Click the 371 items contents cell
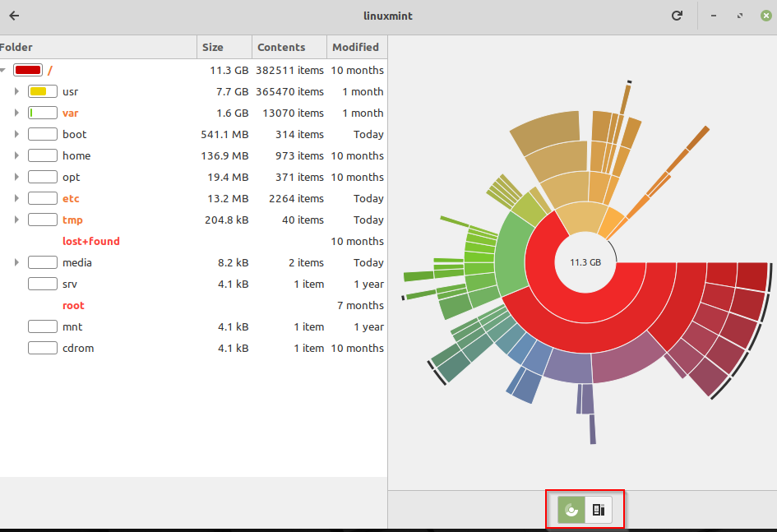Viewport: 777px width, 532px height. coord(299,177)
